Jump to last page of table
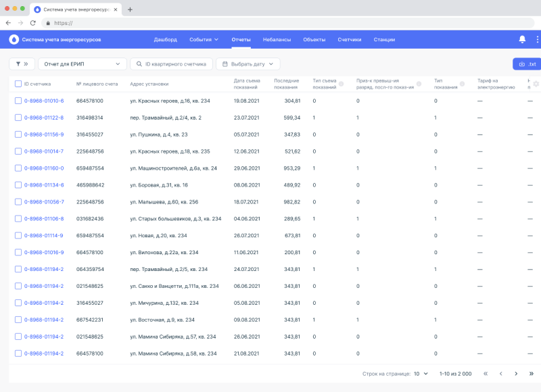This screenshot has height=392, width=541. pos(532,373)
